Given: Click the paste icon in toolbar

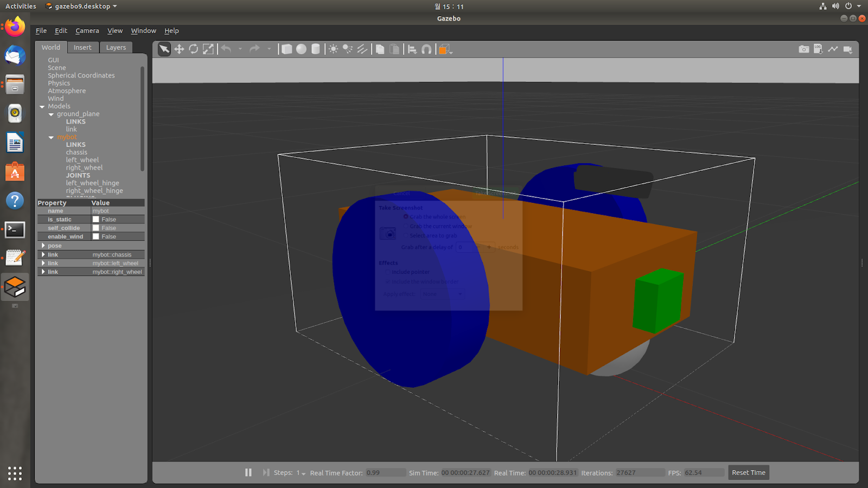Looking at the screenshot, I should tap(395, 49).
